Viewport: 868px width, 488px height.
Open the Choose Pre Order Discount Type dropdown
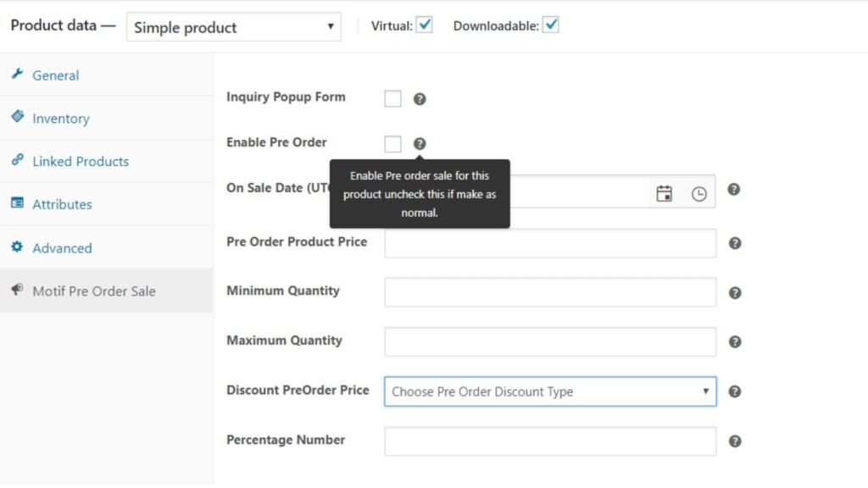click(x=549, y=391)
